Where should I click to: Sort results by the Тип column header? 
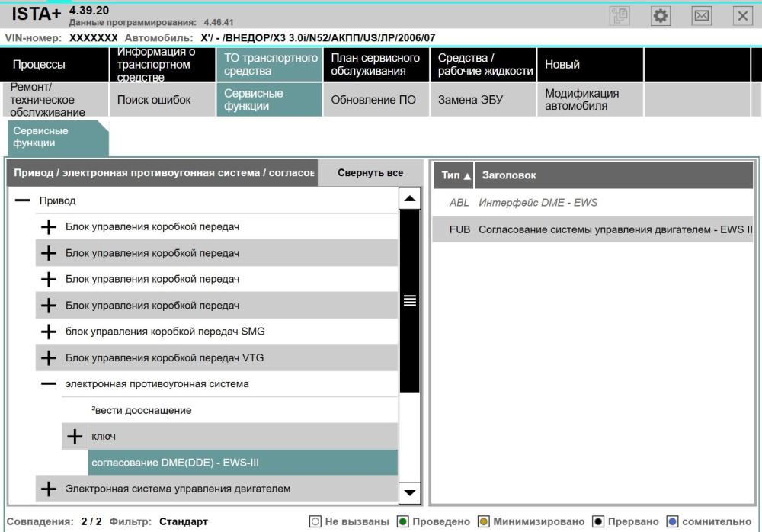(453, 175)
